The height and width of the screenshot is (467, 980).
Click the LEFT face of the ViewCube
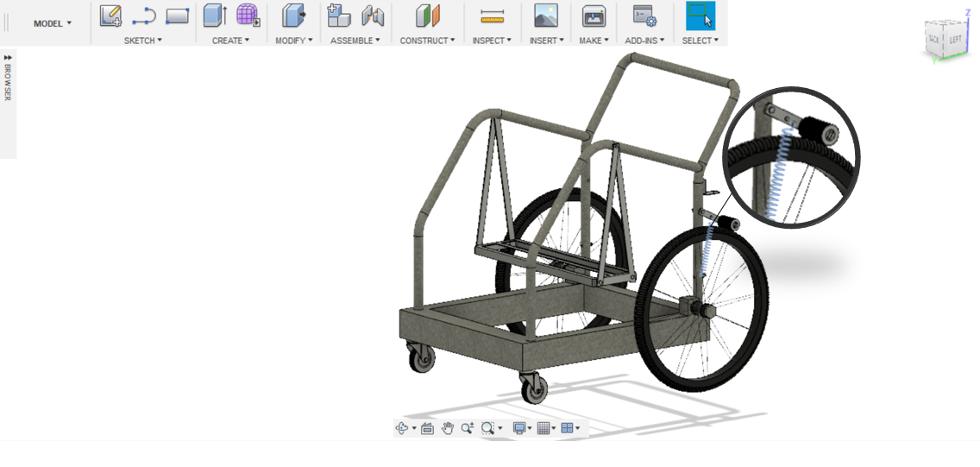955,39
